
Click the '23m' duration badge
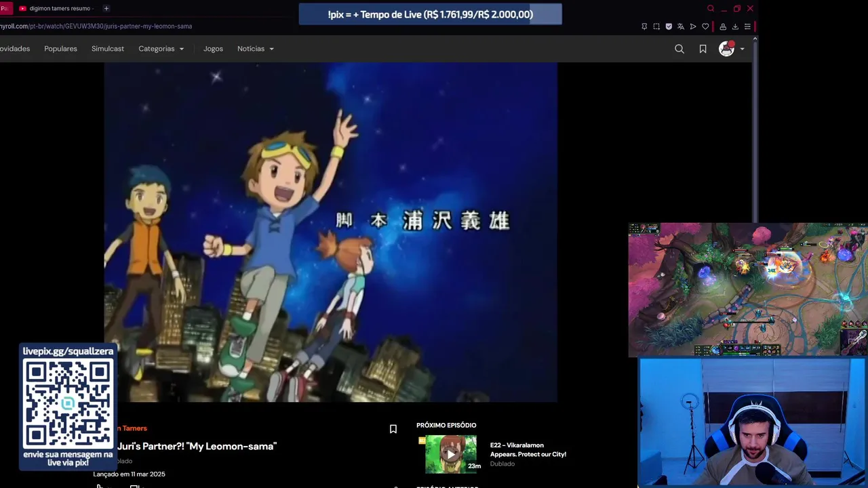point(474,466)
